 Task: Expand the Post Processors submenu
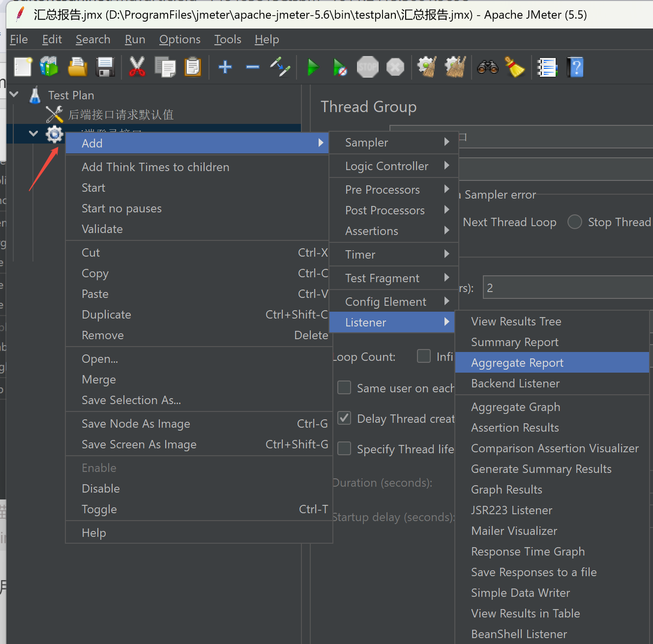(394, 210)
